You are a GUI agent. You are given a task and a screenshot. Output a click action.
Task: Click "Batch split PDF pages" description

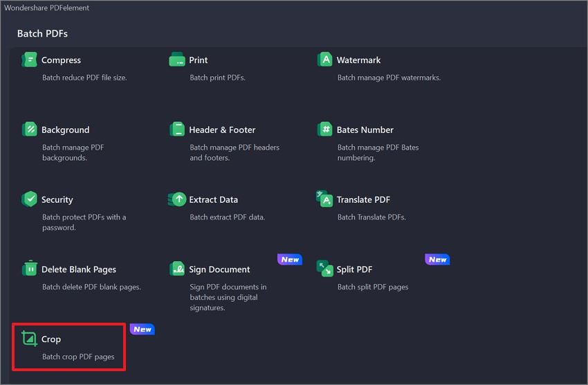[373, 287]
